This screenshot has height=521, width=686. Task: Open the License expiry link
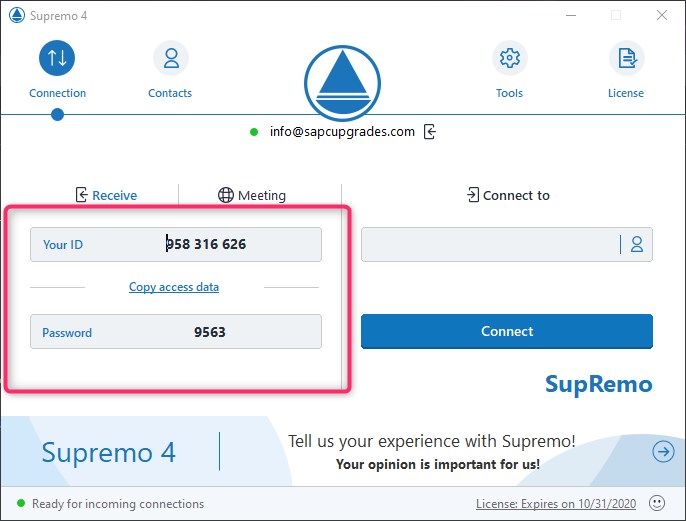pyautogui.click(x=556, y=504)
